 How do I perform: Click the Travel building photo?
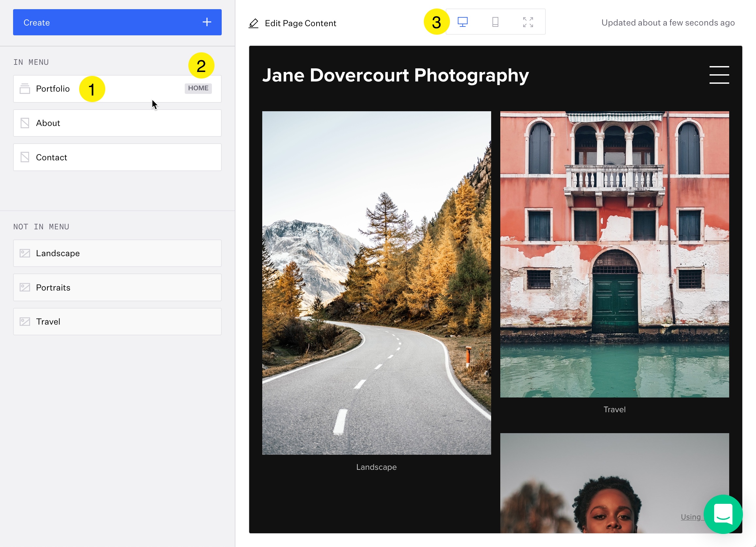pos(614,254)
